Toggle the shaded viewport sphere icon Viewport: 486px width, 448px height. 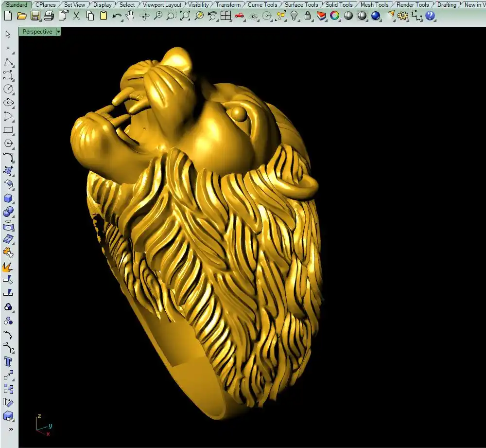[x=348, y=16]
